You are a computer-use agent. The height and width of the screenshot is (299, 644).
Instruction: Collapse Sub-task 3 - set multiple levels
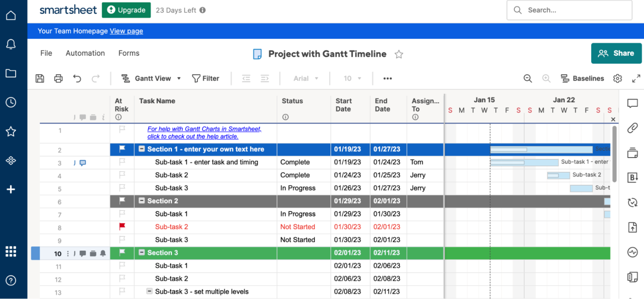pos(149,291)
